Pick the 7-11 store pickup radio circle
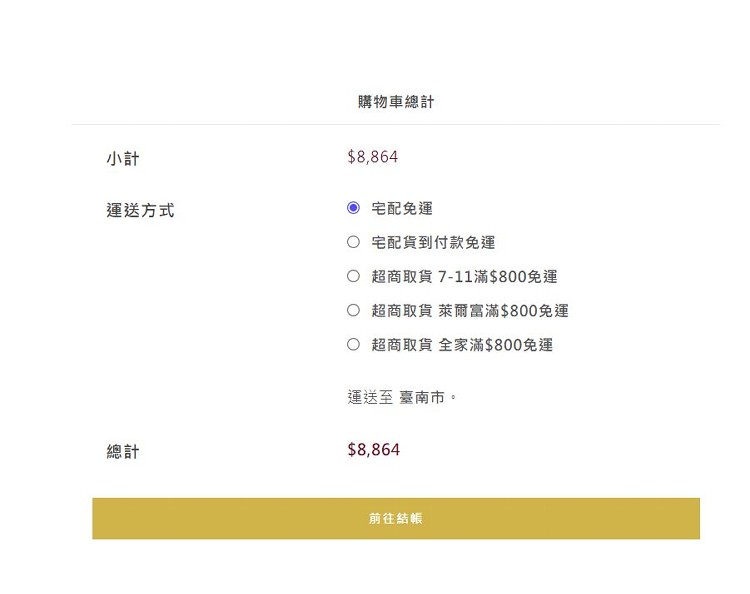Screen dimensions: 750x594 pyautogui.click(x=353, y=276)
